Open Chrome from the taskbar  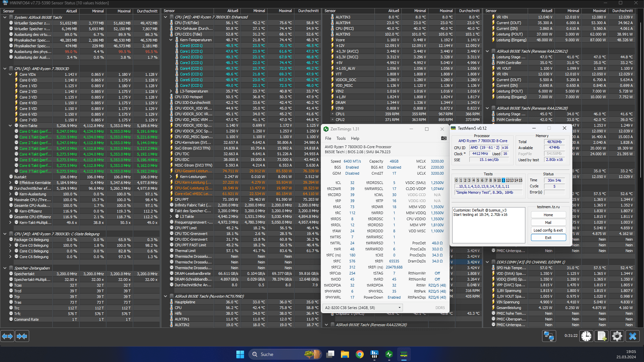(360, 354)
